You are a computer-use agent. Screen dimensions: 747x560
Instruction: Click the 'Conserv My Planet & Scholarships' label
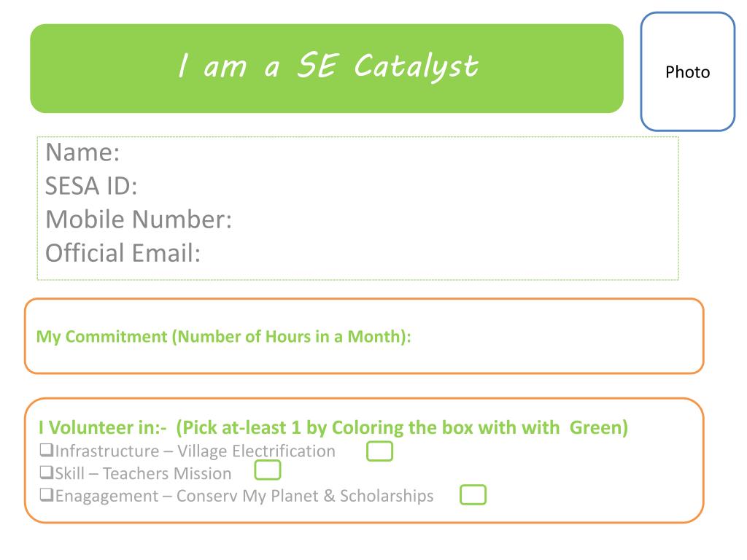(305, 496)
